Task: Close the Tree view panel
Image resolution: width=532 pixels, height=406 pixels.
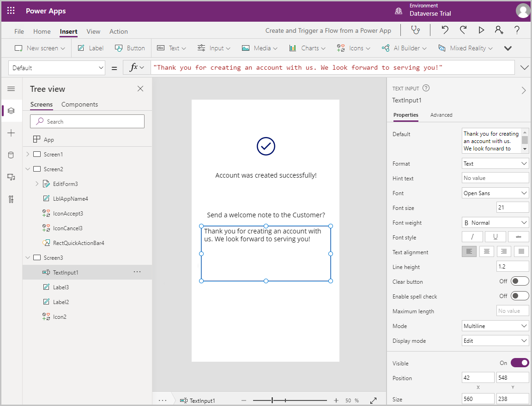Action: (140, 89)
